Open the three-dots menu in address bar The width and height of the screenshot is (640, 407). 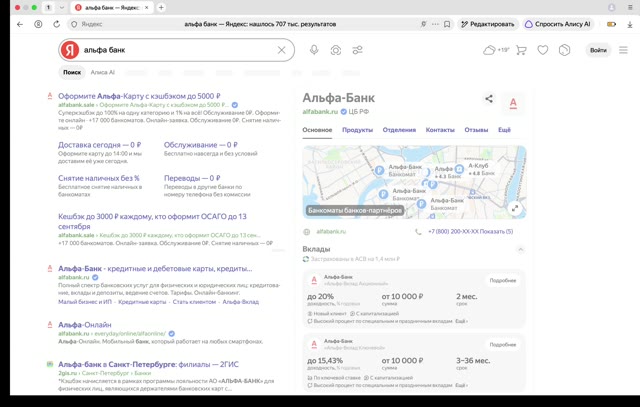436,24
